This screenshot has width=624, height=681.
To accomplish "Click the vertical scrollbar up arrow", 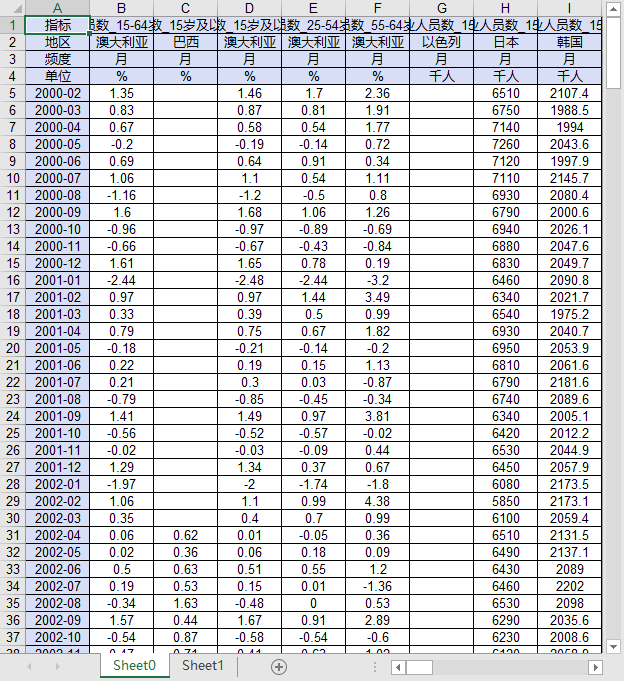I will [613, 10].
